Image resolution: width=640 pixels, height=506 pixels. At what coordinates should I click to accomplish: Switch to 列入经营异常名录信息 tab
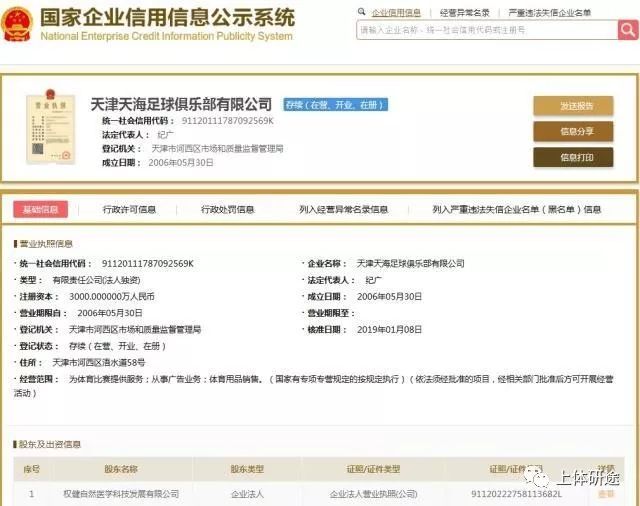(343, 210)
